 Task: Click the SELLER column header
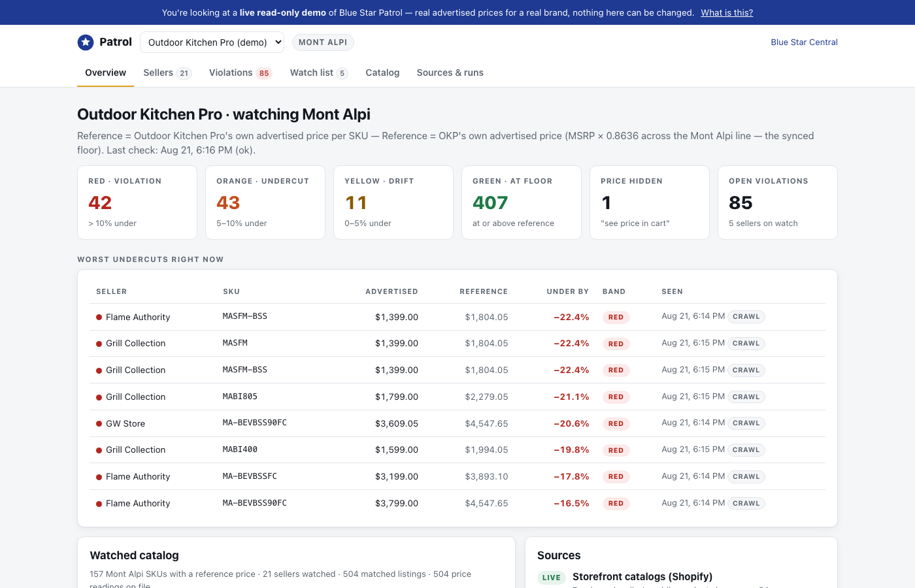point(112,292)
